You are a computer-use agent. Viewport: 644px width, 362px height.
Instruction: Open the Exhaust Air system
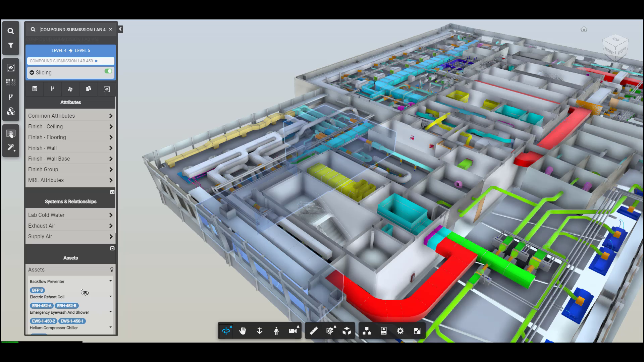coord(70,226)
